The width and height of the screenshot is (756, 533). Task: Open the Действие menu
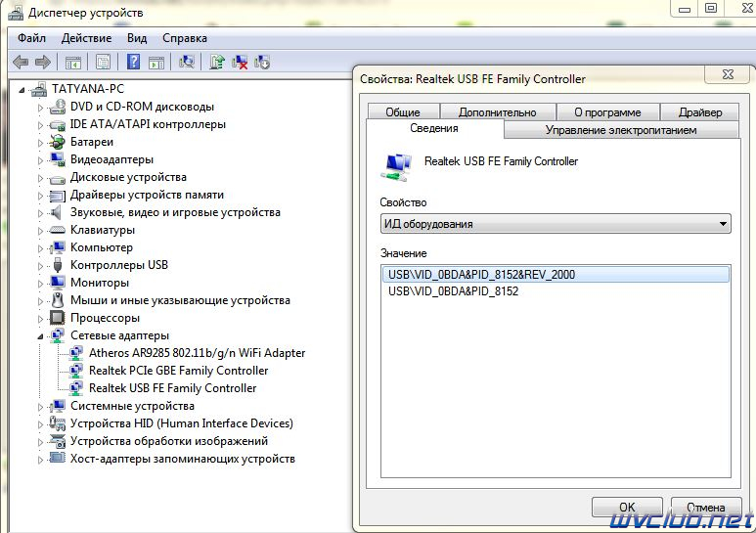[86, 38]
